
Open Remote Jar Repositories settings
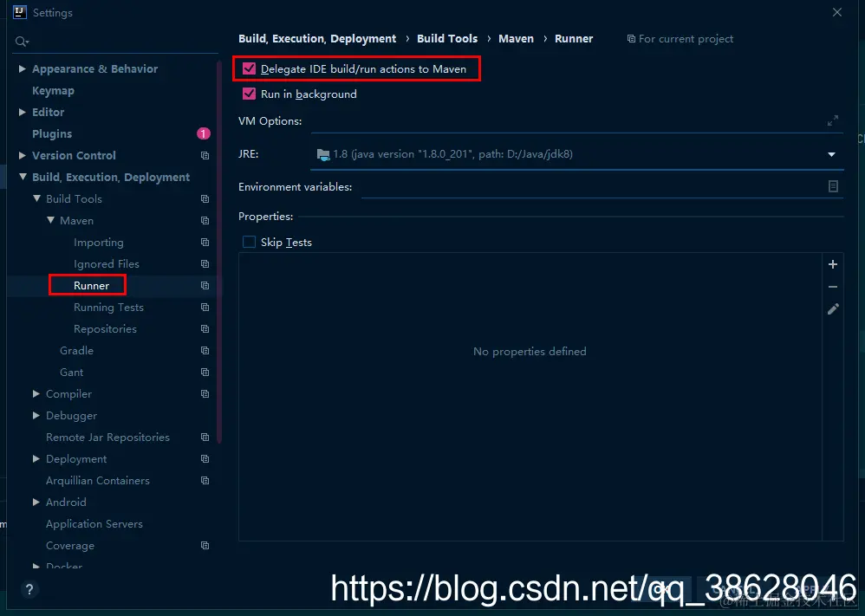[107, 437]
